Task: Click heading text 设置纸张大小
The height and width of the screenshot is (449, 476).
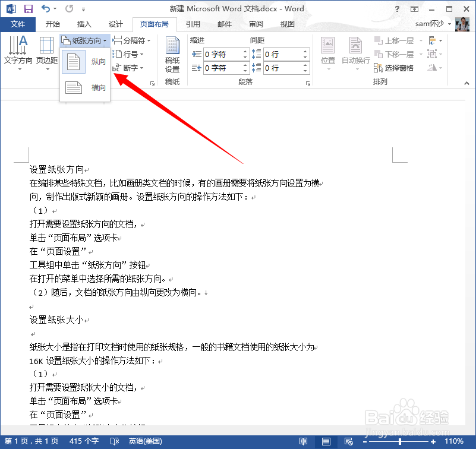Action: point(56,320)
